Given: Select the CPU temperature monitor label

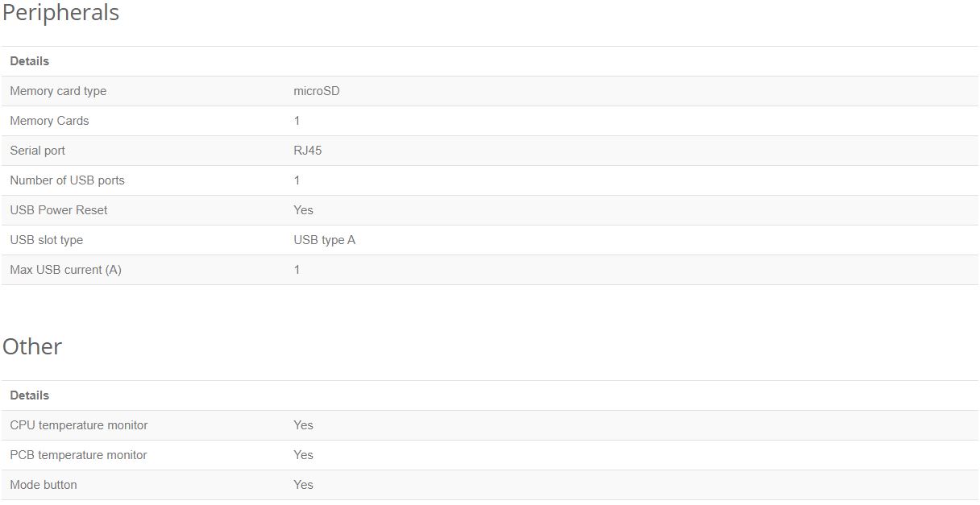Looking at the screenshot, I should [78, 425].
